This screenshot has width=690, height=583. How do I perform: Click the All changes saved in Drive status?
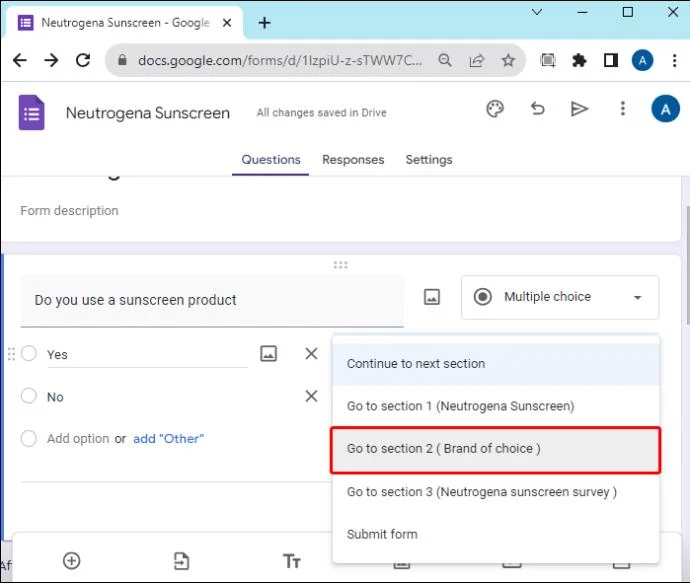(322, 113)
